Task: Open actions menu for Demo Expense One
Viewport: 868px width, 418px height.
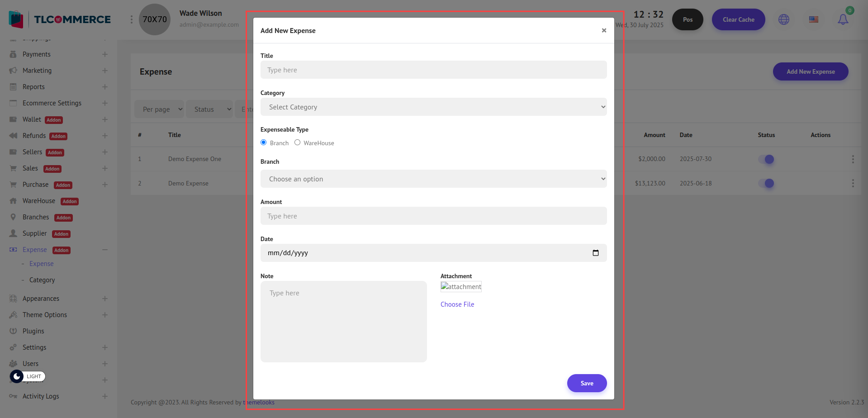Action: click(853, 159)
